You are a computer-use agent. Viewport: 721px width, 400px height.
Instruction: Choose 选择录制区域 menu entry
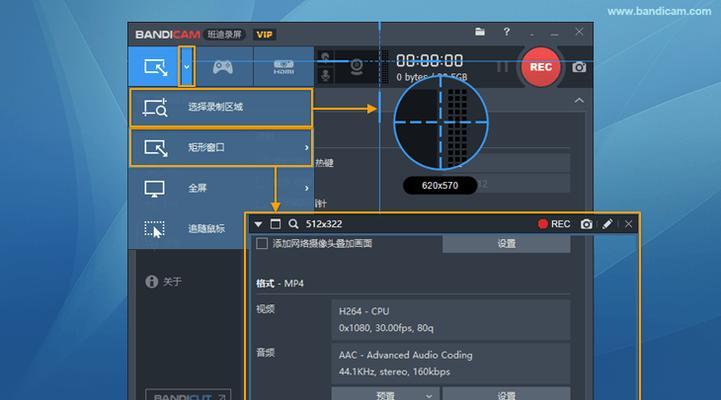(x=221, y=108)
